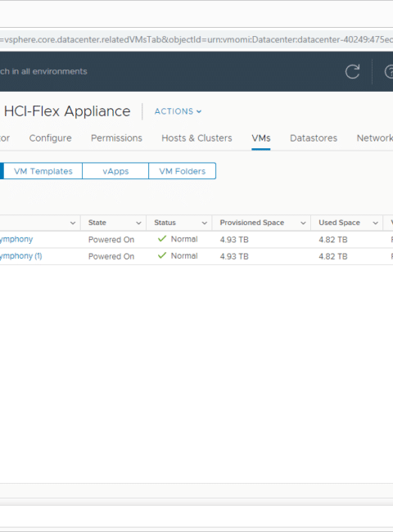
Task: Click 4.82 TB in Symphony (1) row
Action: [333, 256]
